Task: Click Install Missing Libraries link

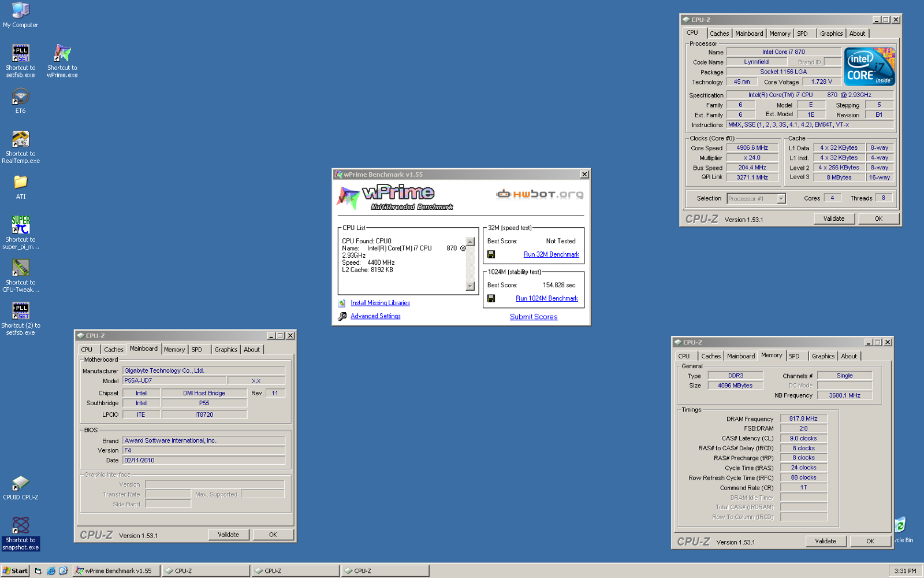Action: (x=380, y=303)
